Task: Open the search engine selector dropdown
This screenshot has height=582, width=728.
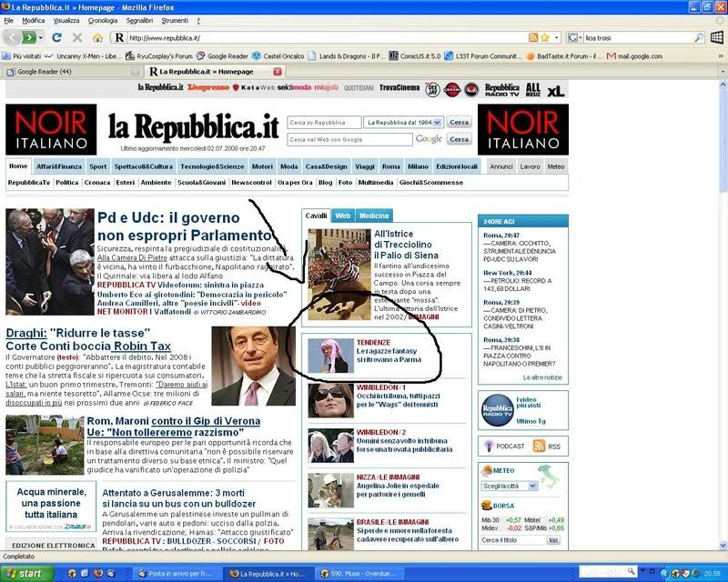Action: point(575,37)
